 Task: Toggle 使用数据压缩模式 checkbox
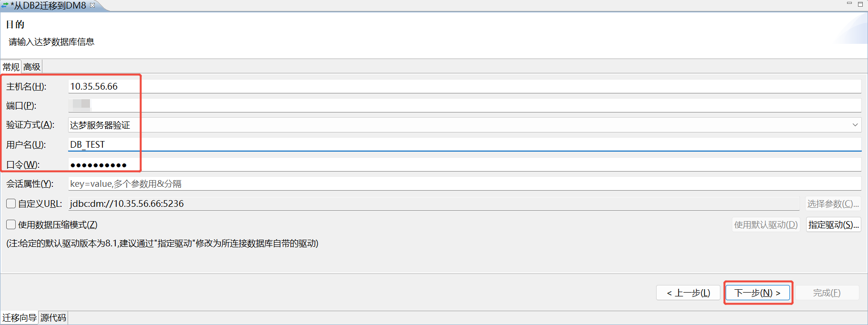pyautogui.click(x=11, y=224)
